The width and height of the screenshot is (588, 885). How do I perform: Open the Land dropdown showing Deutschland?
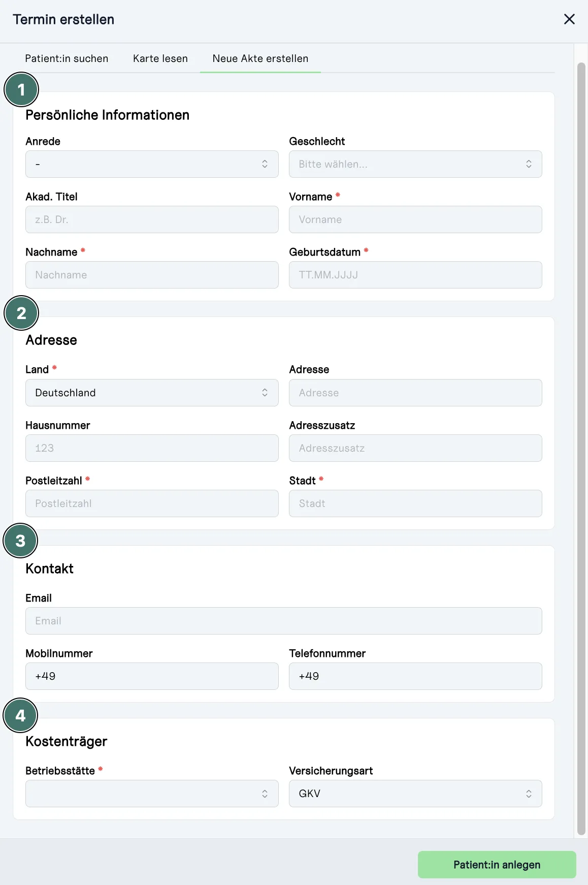pyautogui.click(x=152, y=393)
